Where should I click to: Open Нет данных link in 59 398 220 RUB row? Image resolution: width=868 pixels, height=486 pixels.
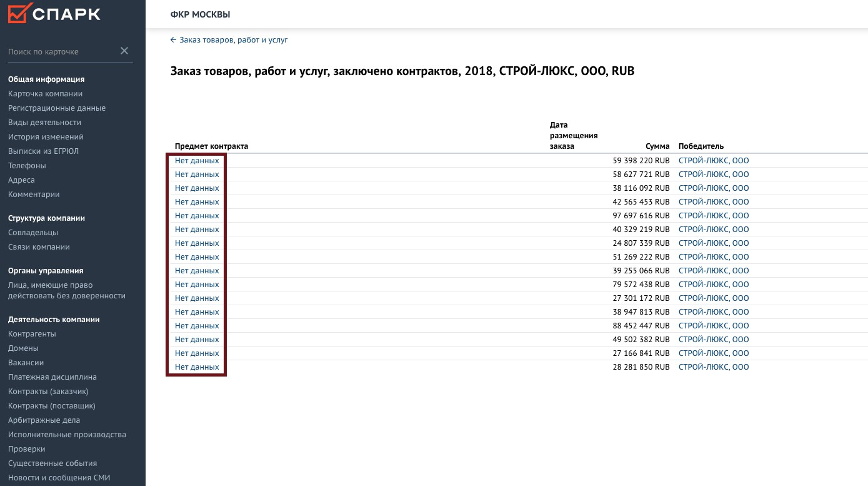(x=197, y=161)
